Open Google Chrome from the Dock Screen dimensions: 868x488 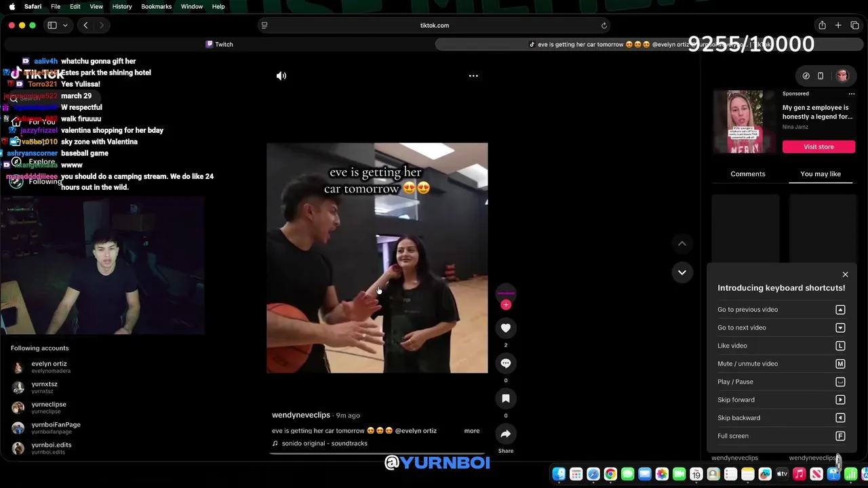610,474
